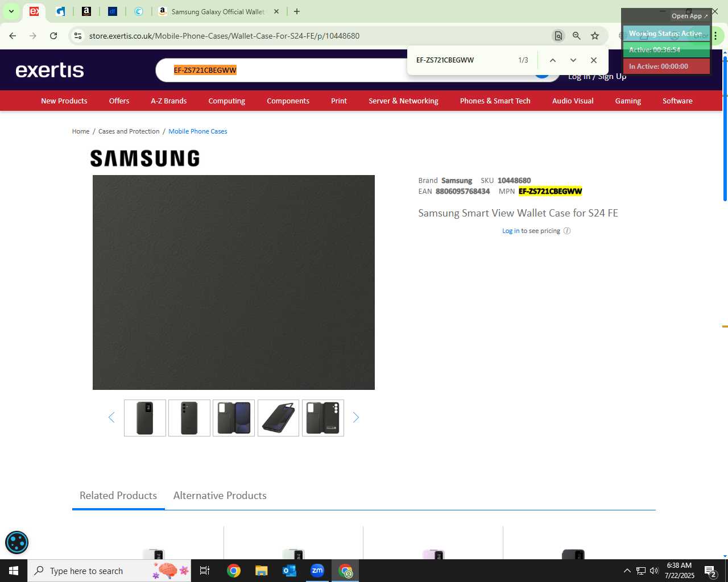The width and height of the screenshot is (728, 582).
Task: Open the Windows Start menu
Action: pyautogui.click(x=14, y=571)
